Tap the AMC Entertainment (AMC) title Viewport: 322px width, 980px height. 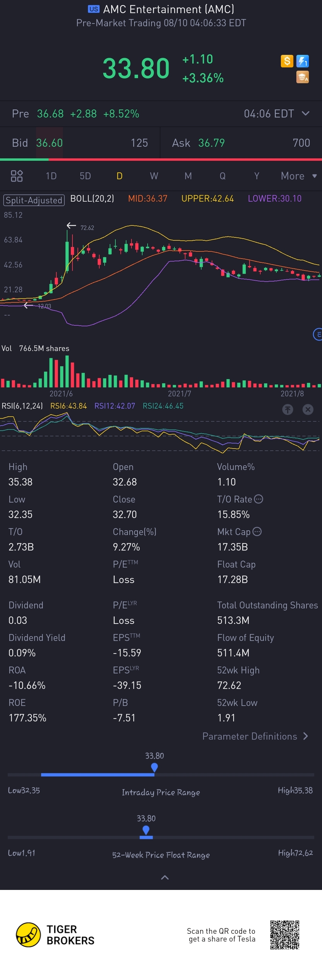[x=168, y=9]
